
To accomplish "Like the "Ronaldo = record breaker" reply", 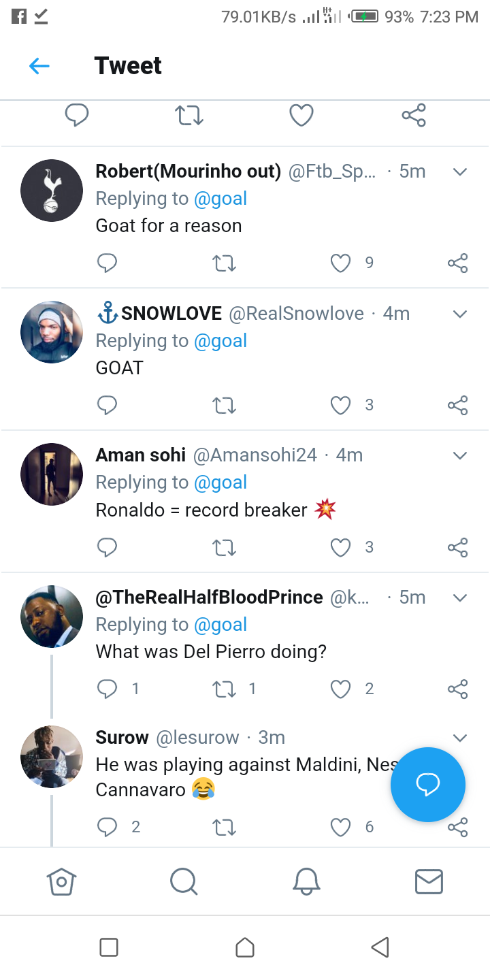I will [340, 548].
